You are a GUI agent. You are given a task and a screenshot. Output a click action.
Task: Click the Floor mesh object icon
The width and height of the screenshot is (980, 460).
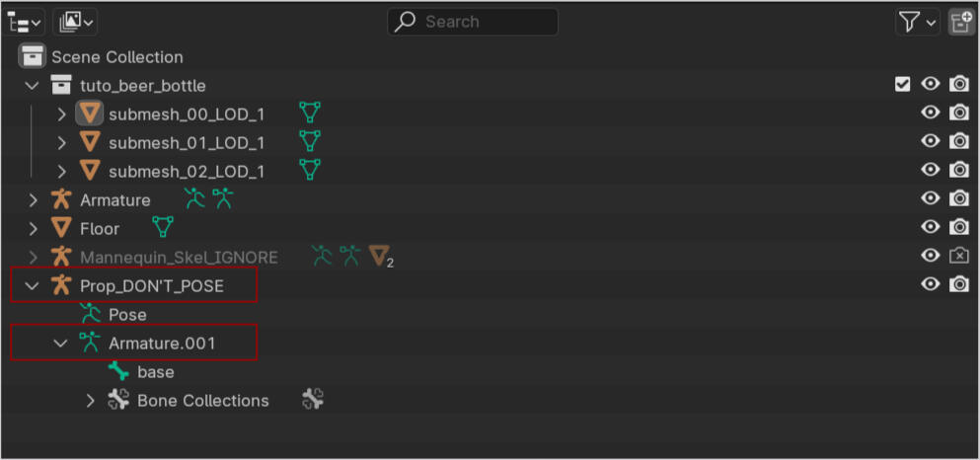coord(61,228)
